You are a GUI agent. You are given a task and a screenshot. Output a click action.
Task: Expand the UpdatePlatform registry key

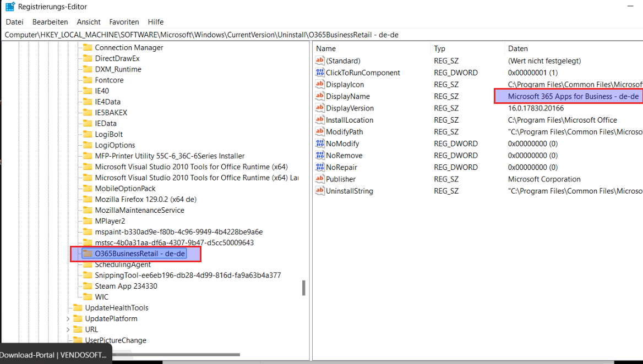[68, 318]
